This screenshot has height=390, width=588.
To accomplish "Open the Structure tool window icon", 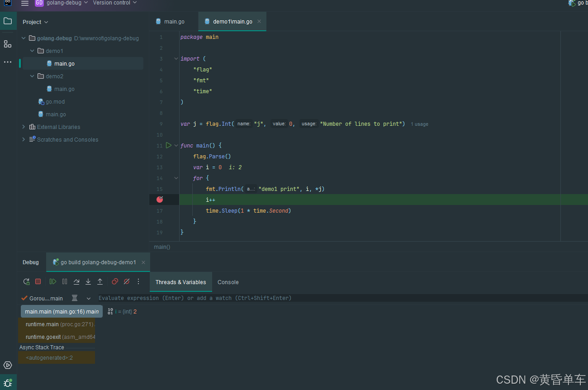I will (x=8, y=44).
